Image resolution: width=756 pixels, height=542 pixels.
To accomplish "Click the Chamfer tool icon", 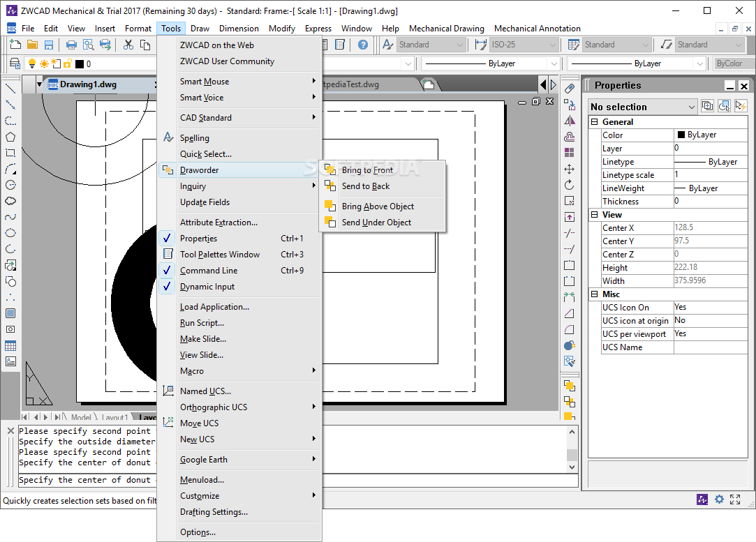I will [x=570, y=313].
